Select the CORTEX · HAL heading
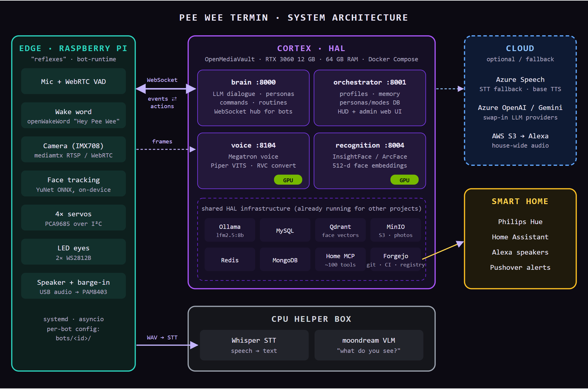 tap(311, 48)
